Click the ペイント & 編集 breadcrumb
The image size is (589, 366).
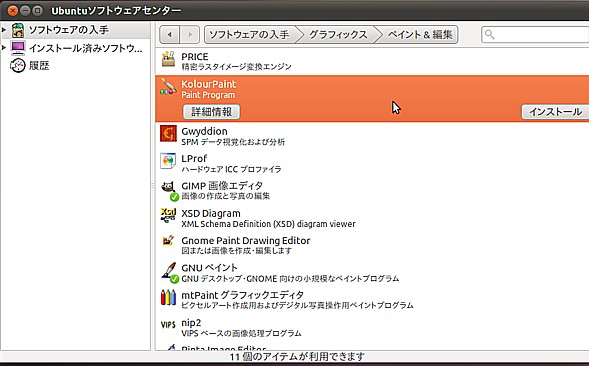tap(420, 35)
